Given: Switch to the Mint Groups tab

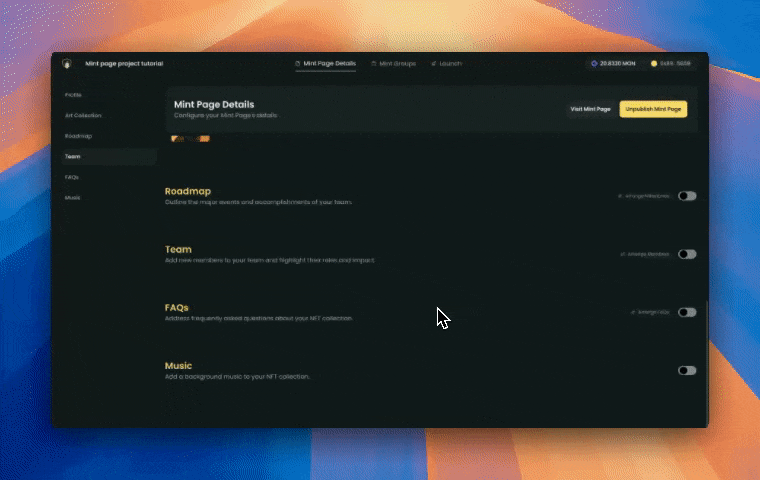Looking at the screenshot, I should coord(394,64).
